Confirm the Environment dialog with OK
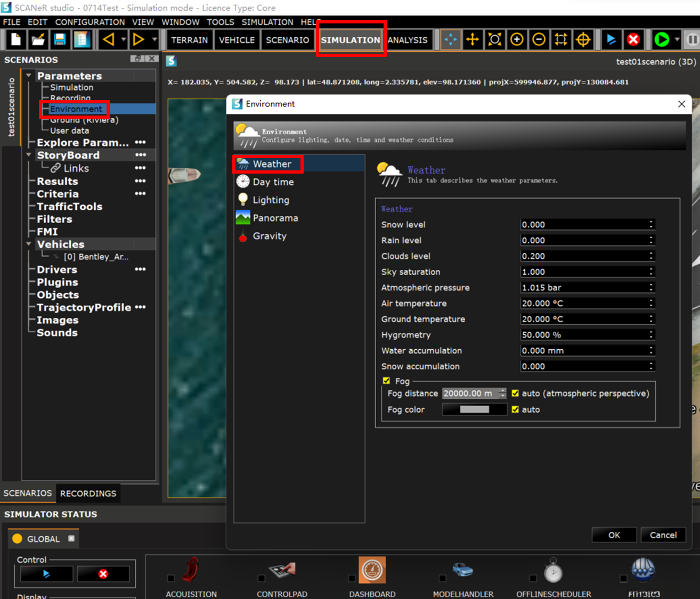This screenshot has width=700, height=599. coord(614,535)
